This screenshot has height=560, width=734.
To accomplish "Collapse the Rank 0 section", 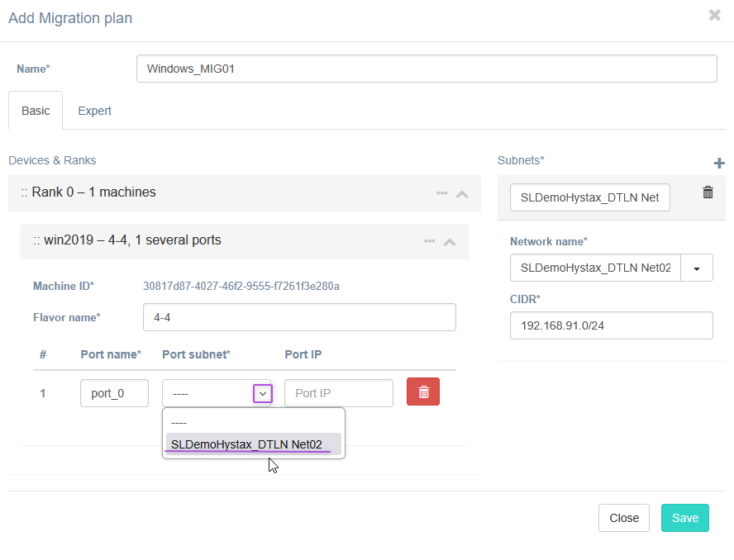I will (462, 194).
